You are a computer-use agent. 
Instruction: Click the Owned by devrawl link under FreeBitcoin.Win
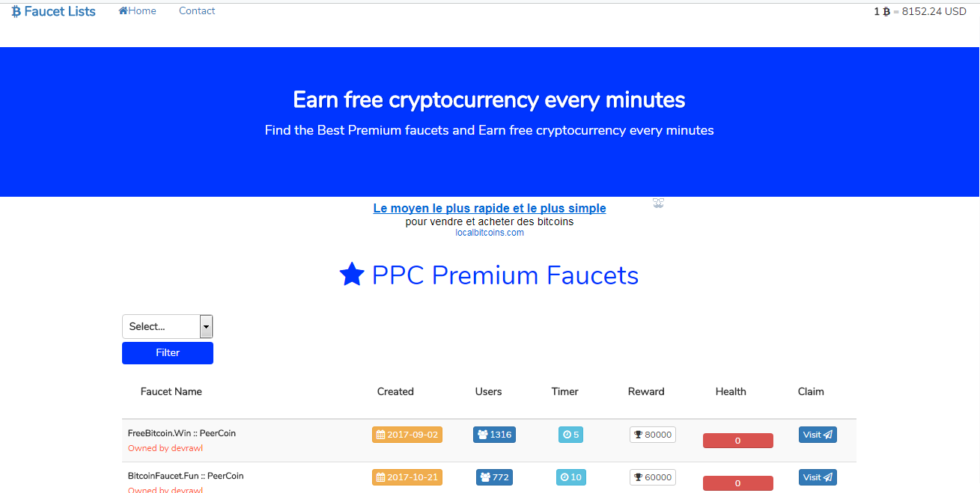165,448
